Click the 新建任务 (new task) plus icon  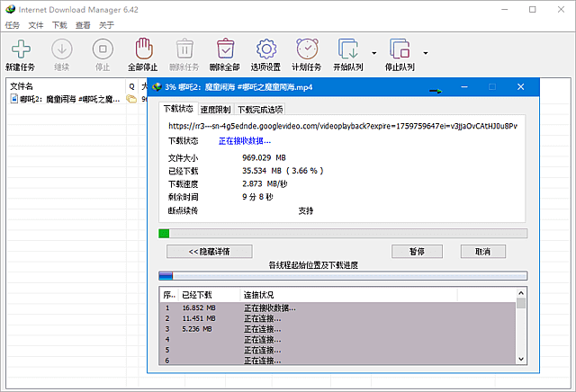(x=22, y=49)
